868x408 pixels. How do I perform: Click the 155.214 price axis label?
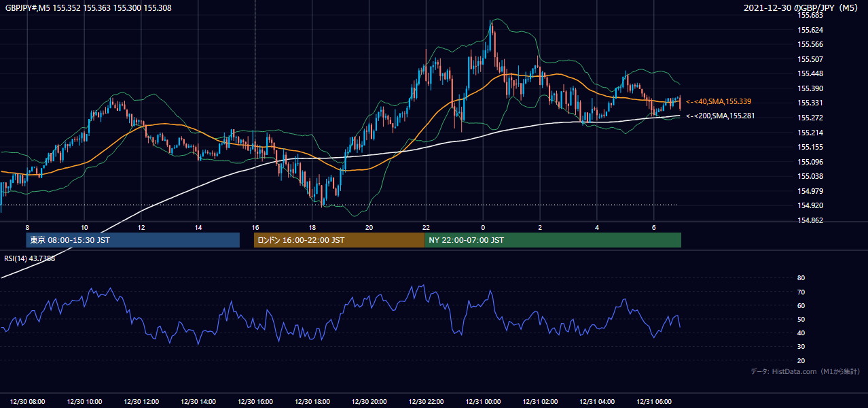[811, 132]
